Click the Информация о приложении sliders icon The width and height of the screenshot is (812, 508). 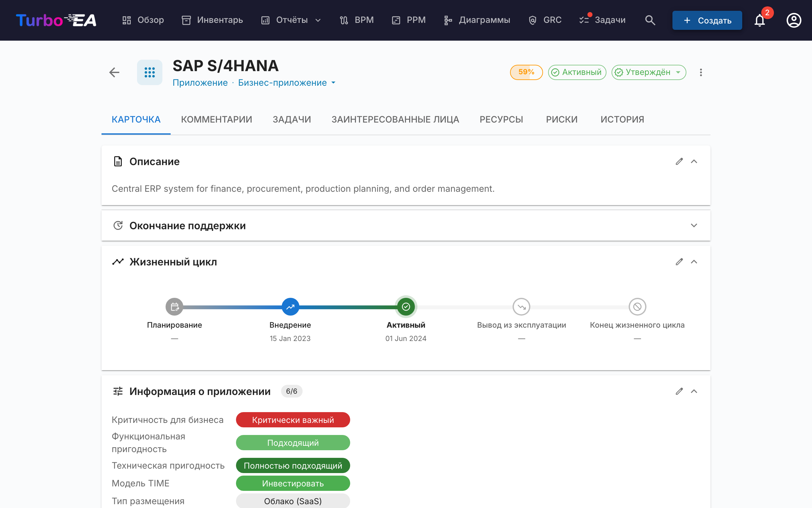pyautogui.click(x=118, y=391)
